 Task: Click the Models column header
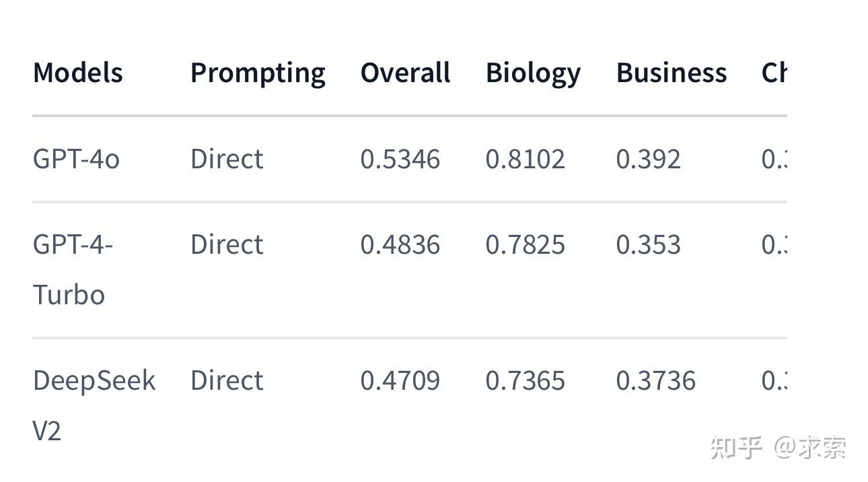point(77,73)
